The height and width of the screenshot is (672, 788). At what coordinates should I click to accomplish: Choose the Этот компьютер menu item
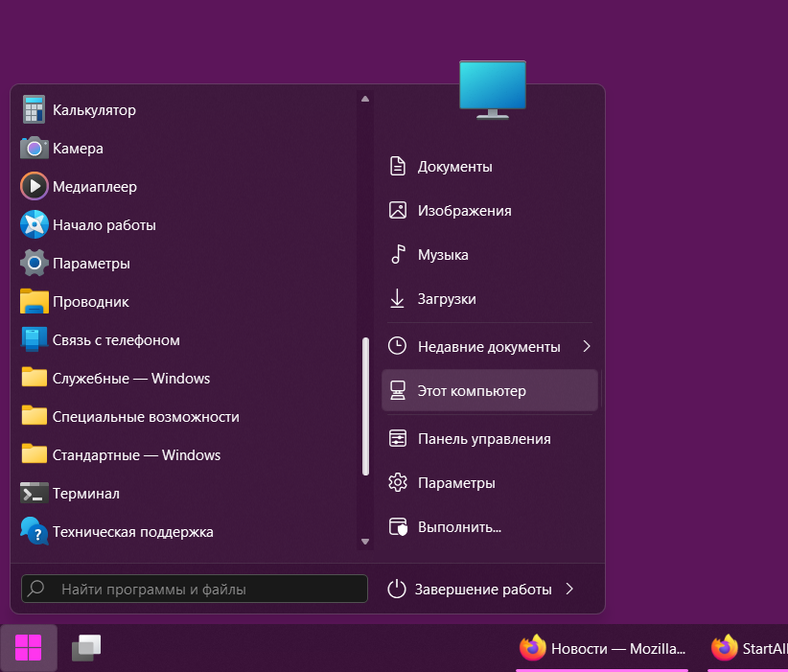point(490,390)
